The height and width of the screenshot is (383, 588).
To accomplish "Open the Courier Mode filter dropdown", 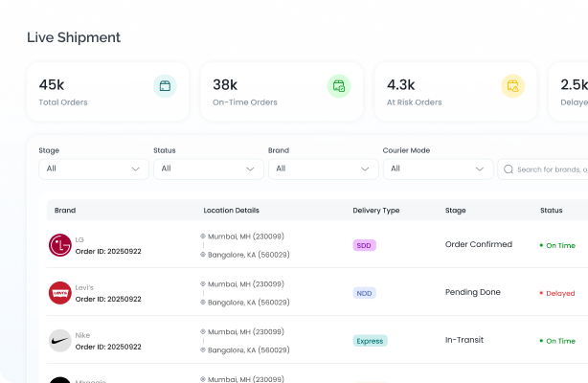I will click(438, 169).
